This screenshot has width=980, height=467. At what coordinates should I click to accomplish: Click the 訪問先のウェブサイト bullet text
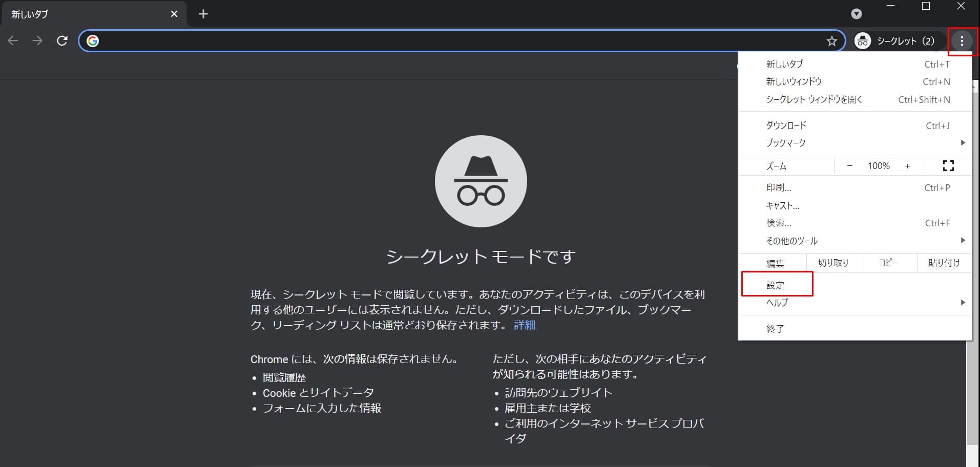click(x=558, y=393)
